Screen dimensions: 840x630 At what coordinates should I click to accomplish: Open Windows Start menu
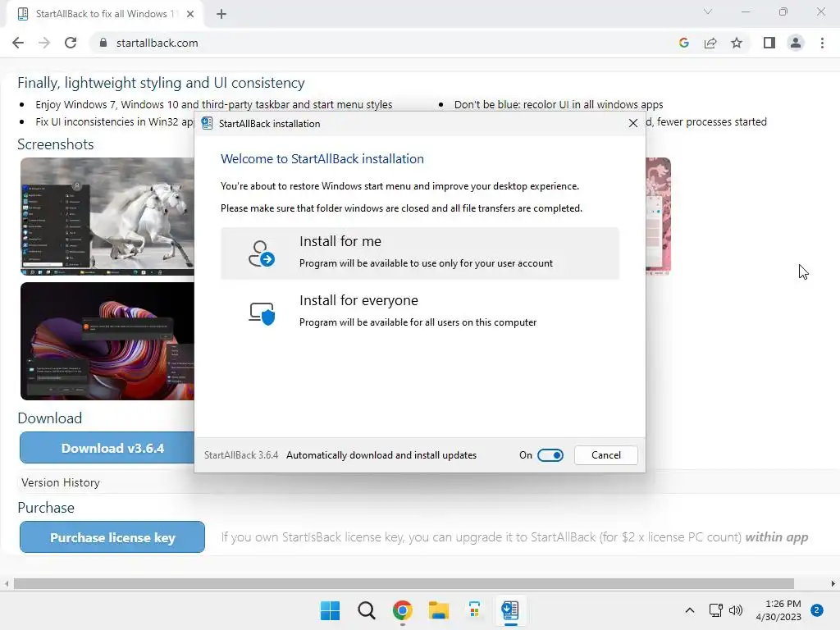click(330, 610)
